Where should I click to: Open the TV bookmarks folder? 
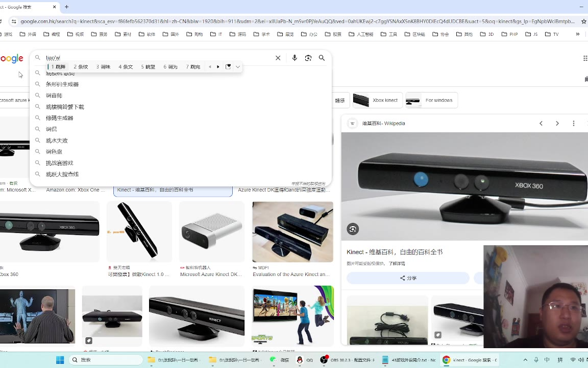552,34
